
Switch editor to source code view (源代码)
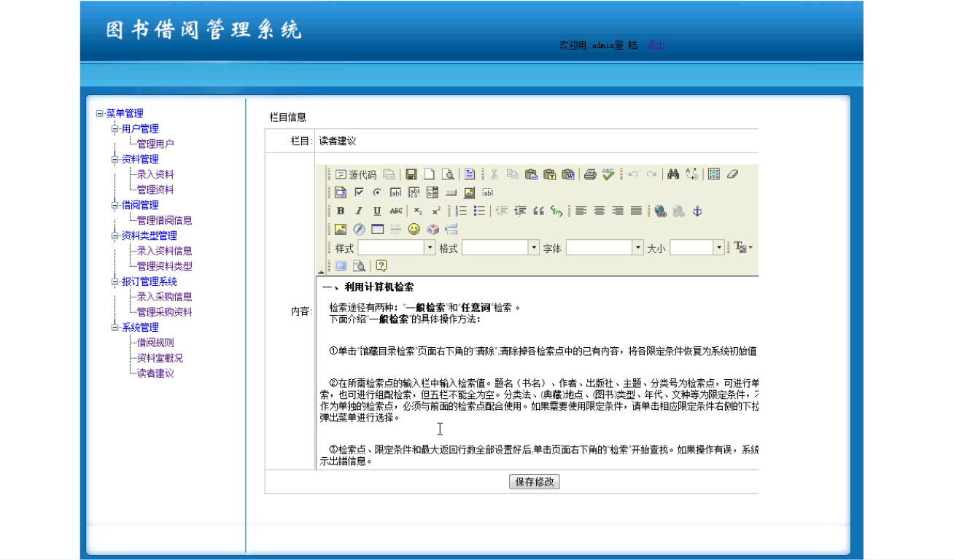[356, 174]
